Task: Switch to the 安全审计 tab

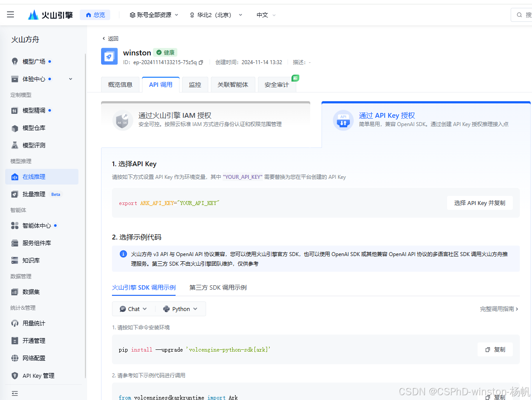Action: [x=277, y=85]
